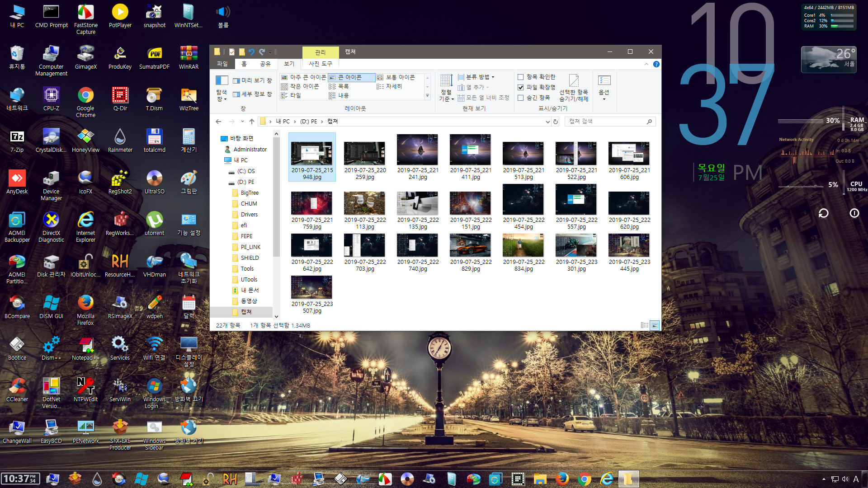
Task: Launch UltraISO from the desktop
Action: [154, 182]
